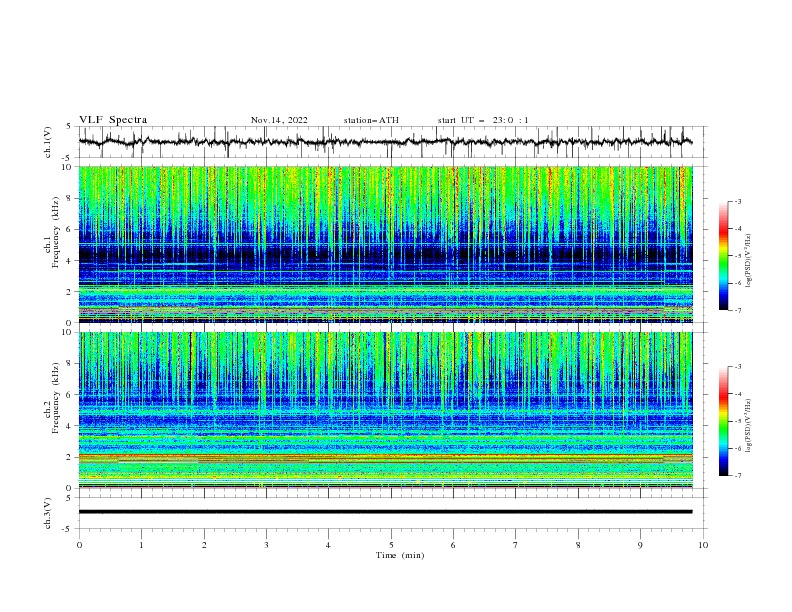Click the "-7" label on ch.1 colorbar

(x=737, y=310)
